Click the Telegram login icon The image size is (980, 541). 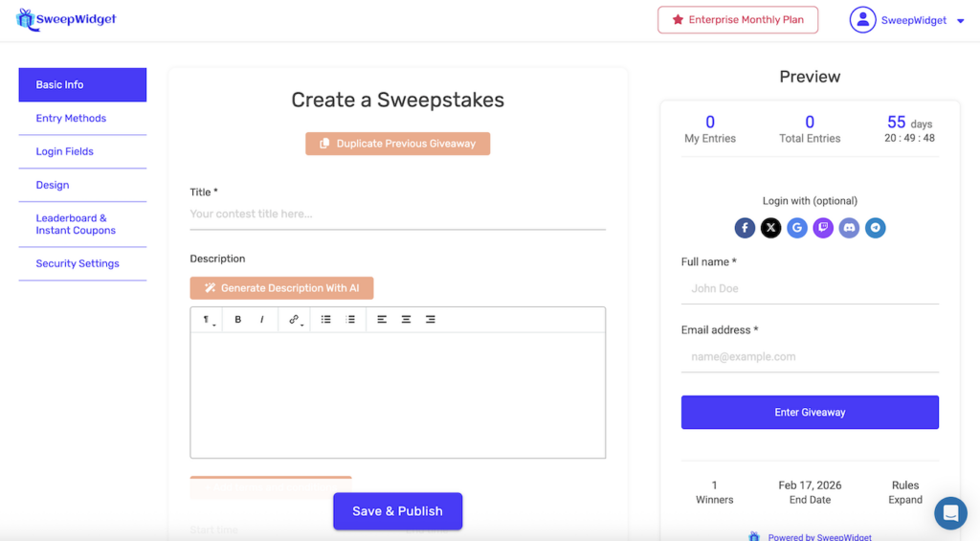tap(875, 228)
